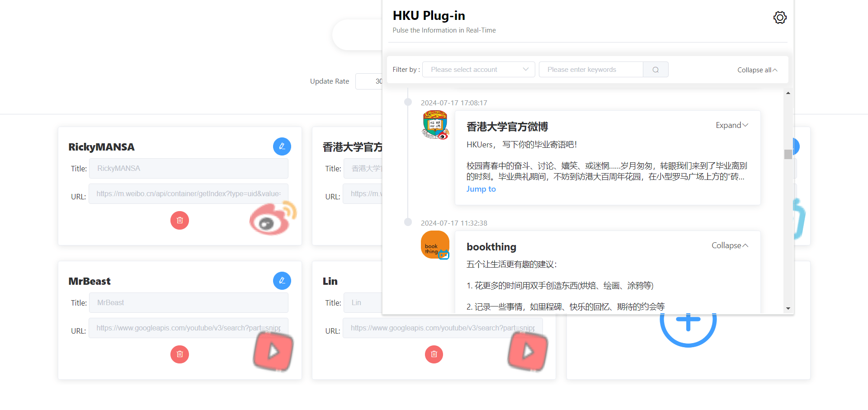This screenshot has height=410, width=868.
Task: Click the Update Rate input box
Action: click(x=369, y=81)
